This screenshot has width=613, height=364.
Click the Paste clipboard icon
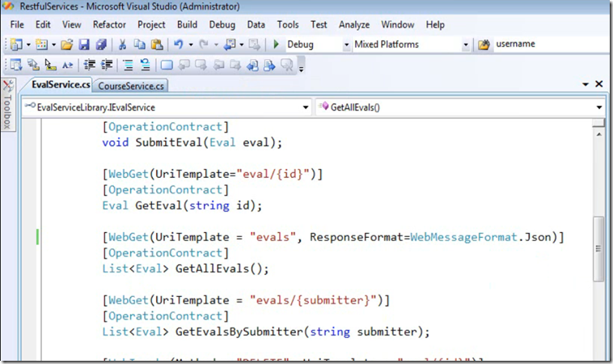(157, 44)
